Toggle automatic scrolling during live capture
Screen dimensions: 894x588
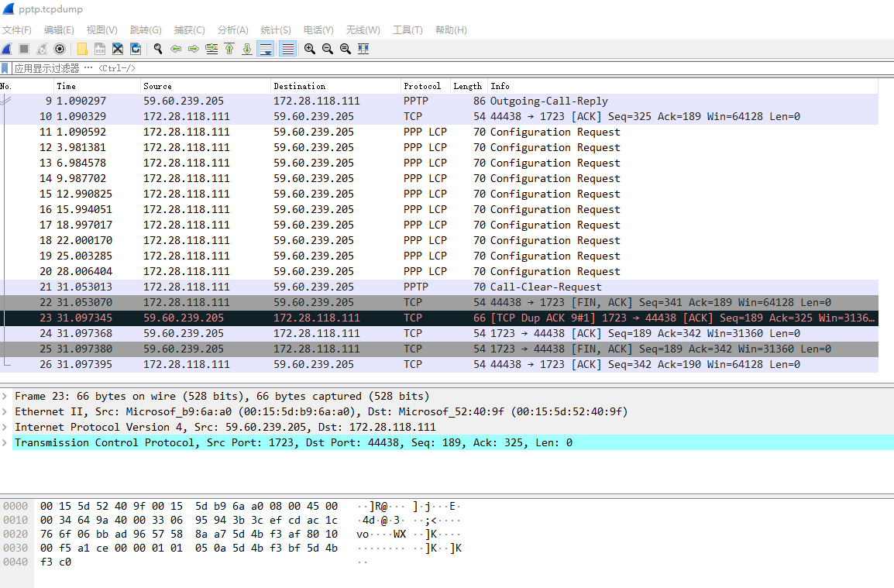pyautogui.click(x=265, y=48)
